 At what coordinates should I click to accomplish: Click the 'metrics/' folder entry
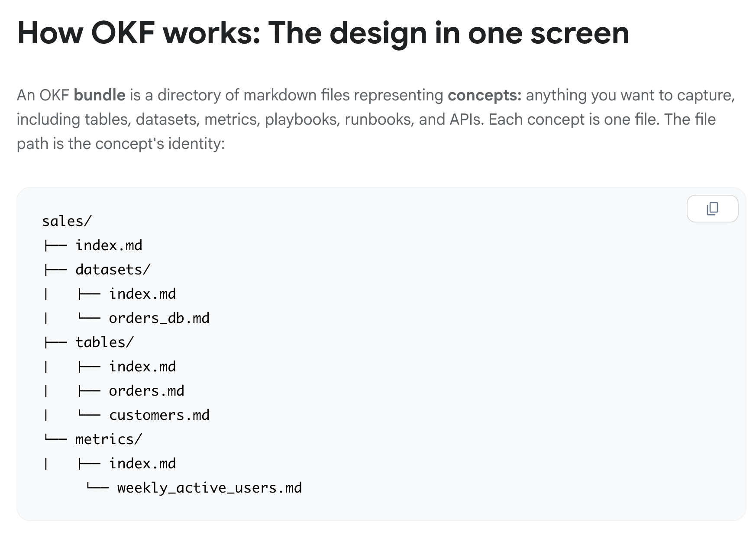coord(109,439)
